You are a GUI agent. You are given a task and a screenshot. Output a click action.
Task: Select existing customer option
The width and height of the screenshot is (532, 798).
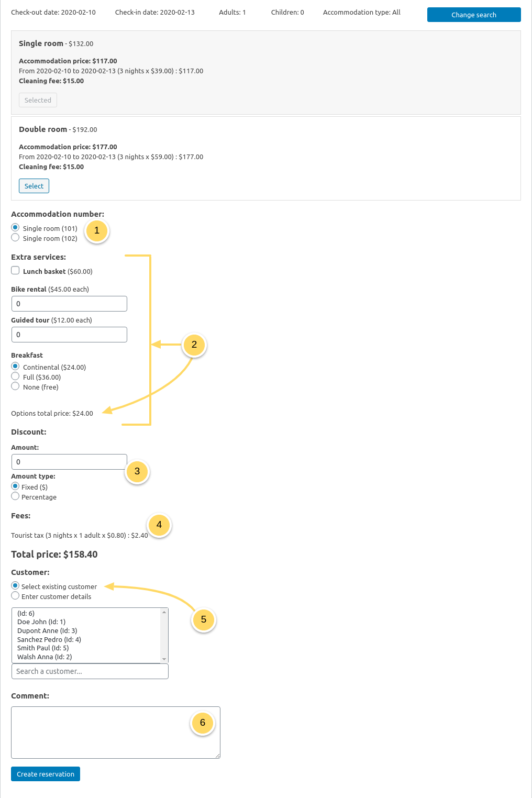click(15, 585)
